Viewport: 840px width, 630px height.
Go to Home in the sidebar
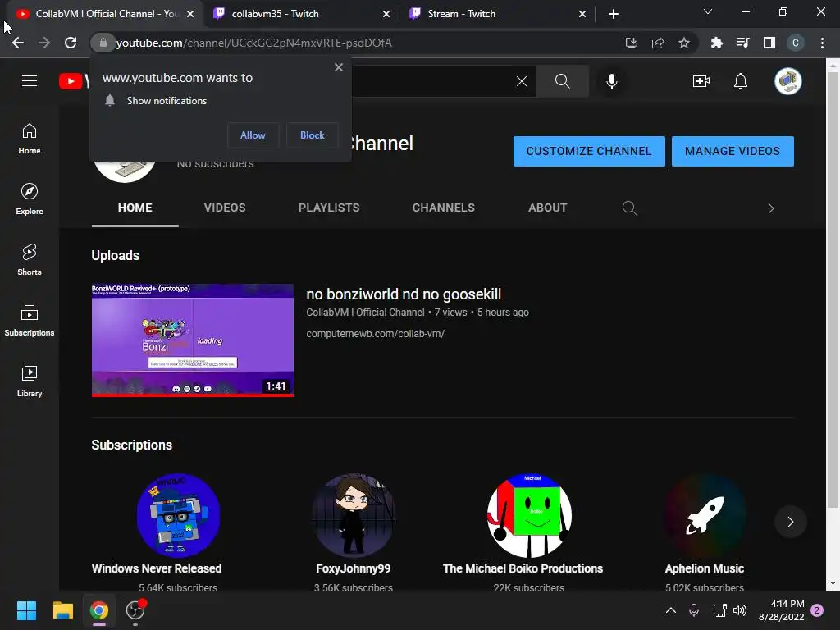[30, 139]
